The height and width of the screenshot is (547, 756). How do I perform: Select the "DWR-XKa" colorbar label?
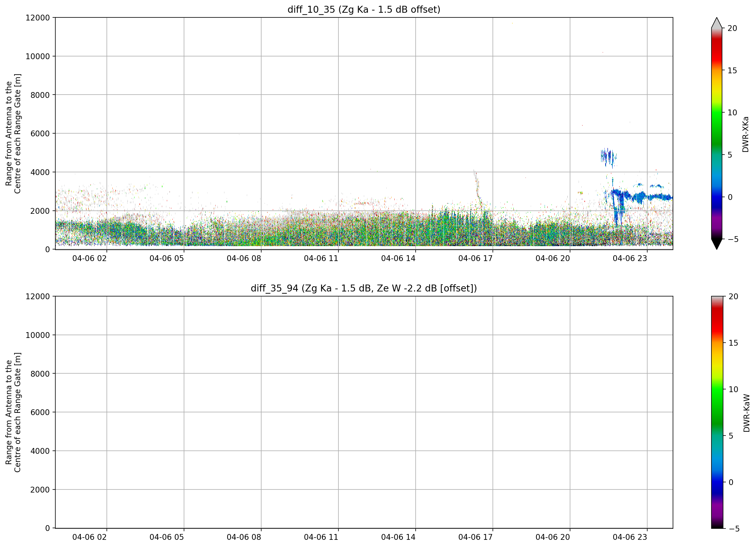click(x=746, y=134)
